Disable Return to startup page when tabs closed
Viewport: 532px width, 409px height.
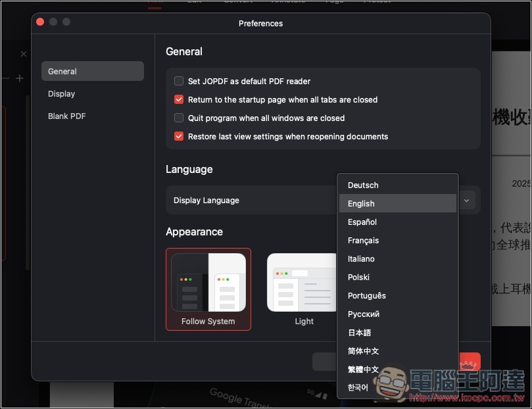tap(178, 99)
